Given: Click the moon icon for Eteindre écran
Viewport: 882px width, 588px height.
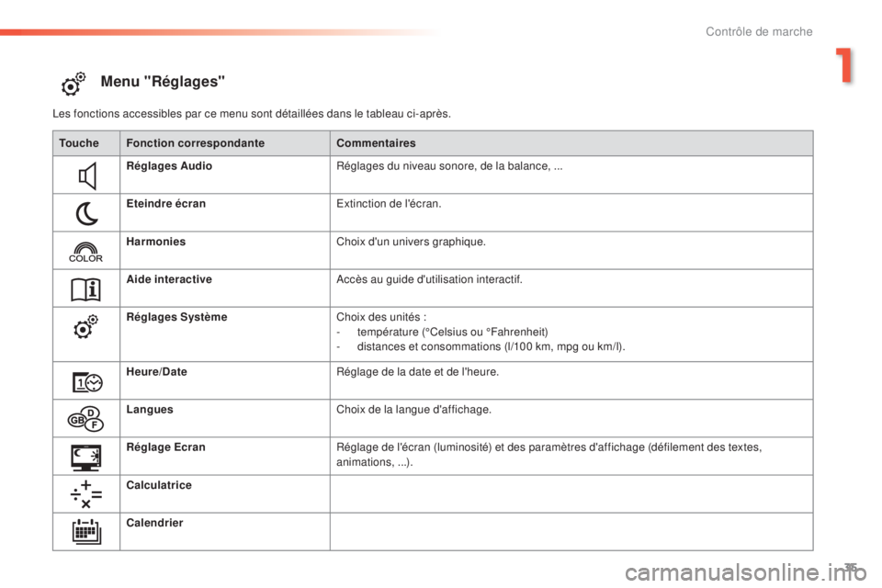Looking at the screenshot, I should coord(86,214).
